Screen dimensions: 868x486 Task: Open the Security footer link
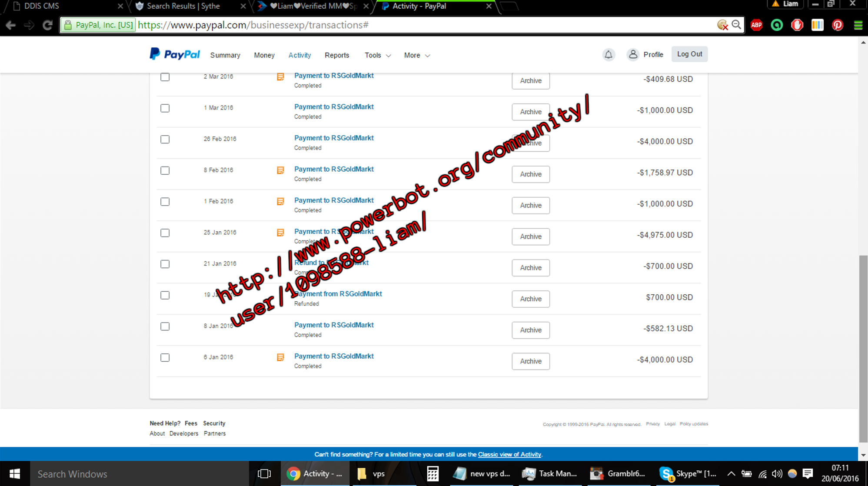click(x=214, y=423)
